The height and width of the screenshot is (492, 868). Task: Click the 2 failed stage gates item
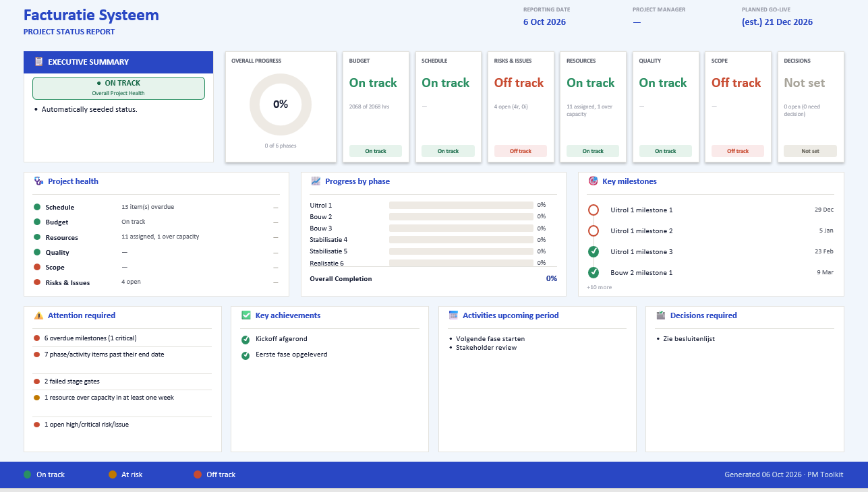[x=72, y=381]
